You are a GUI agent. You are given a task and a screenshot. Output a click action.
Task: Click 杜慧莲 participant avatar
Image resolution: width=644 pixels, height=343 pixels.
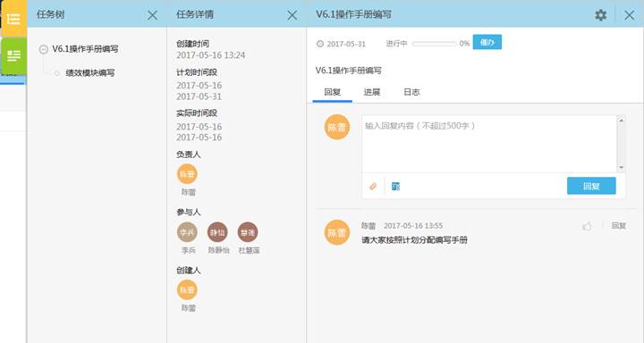248,232
